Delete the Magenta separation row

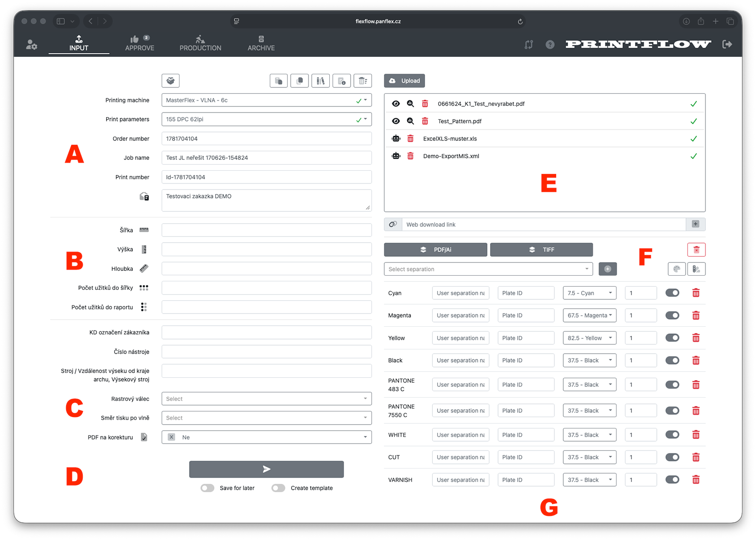(696, 315)
